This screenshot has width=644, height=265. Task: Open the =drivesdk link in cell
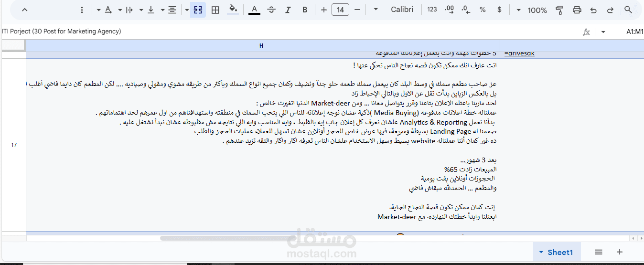tap(520, 53)
